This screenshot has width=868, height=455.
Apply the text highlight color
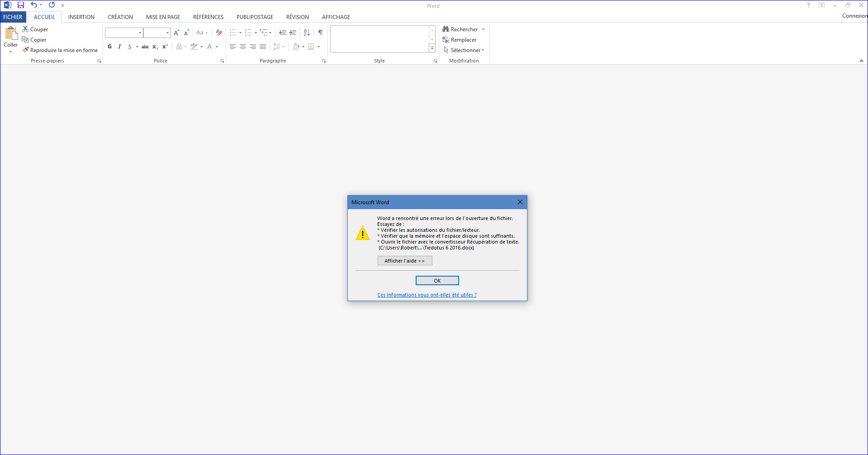(194, 47)
